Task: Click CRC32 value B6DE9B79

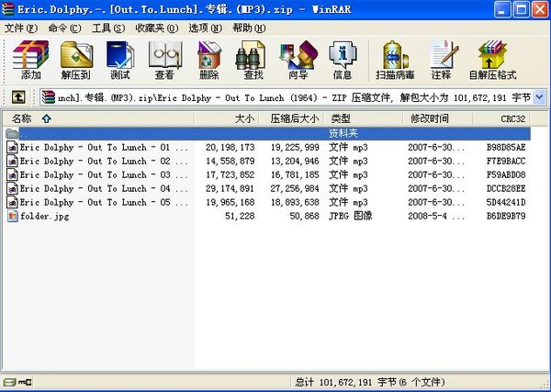Action: 506,216
